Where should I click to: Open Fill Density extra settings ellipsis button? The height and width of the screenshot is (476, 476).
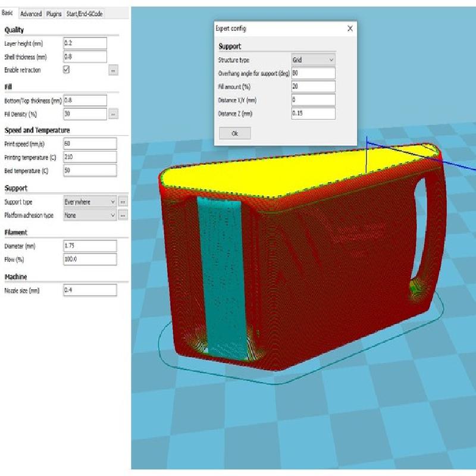pyautogui.click(x=112, y=114)
